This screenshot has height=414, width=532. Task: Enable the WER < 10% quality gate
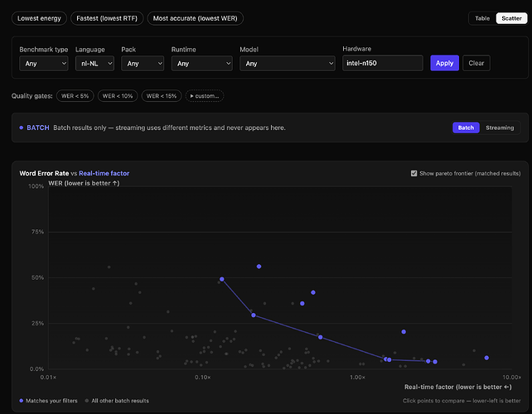(118, 96)
